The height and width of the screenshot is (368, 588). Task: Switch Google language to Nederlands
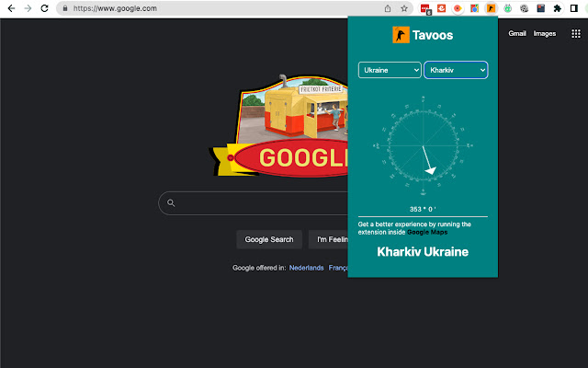(306, 268)
